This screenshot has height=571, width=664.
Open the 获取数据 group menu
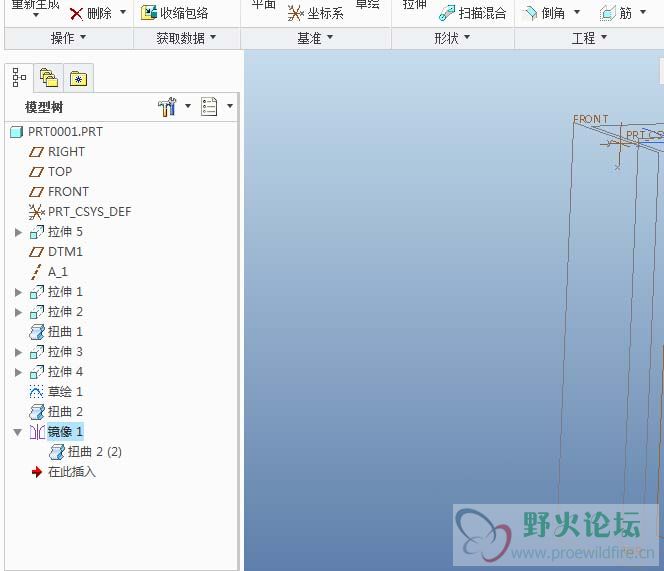pyautogui.click(x=186, y=38)
